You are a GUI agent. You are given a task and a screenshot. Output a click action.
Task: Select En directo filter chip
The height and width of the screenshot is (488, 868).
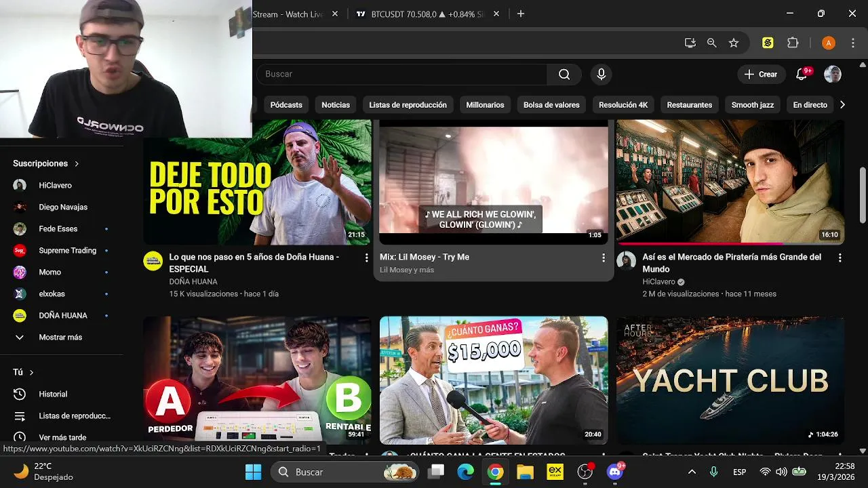pos(810,105)
